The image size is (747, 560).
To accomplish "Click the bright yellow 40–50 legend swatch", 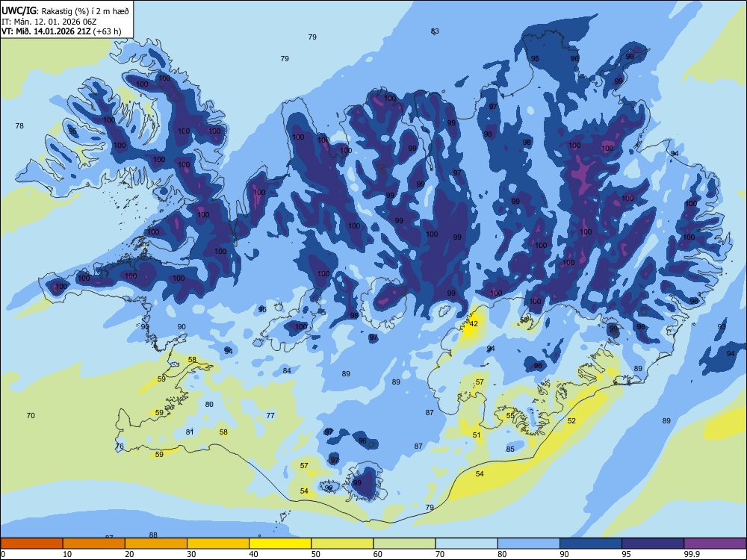I will click(280, 544).
